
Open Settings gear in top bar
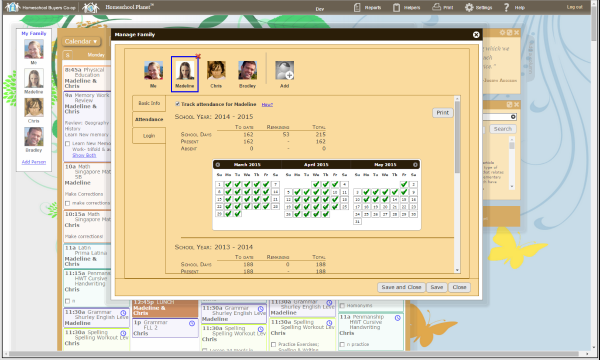469,7
